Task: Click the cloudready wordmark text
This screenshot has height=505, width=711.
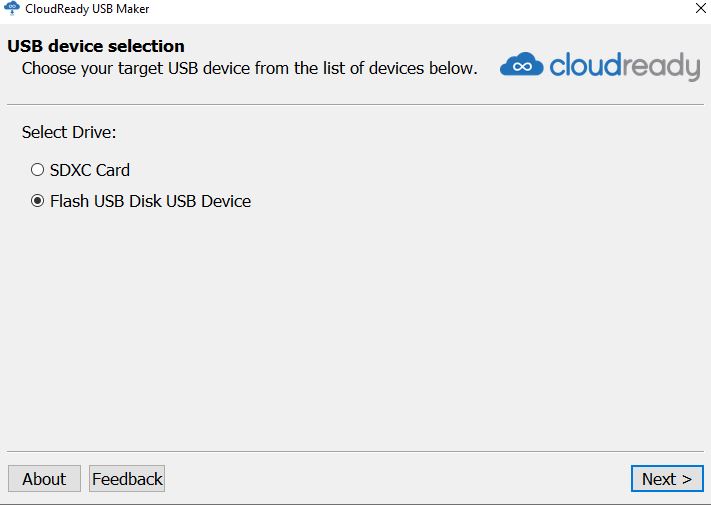Action: [624, 66]
